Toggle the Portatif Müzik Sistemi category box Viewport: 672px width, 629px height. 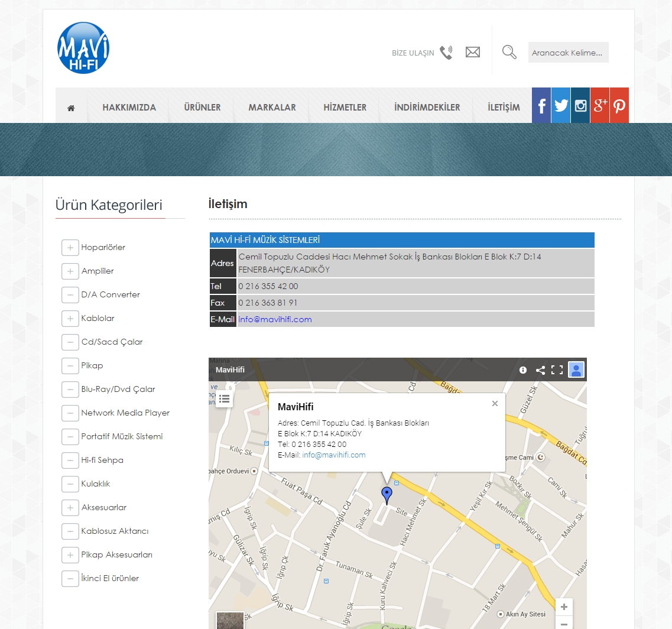70,436
